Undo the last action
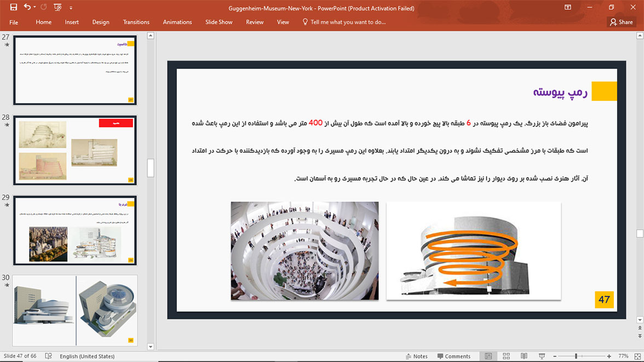This screenshot has height=362, width=644. (27, 7)
